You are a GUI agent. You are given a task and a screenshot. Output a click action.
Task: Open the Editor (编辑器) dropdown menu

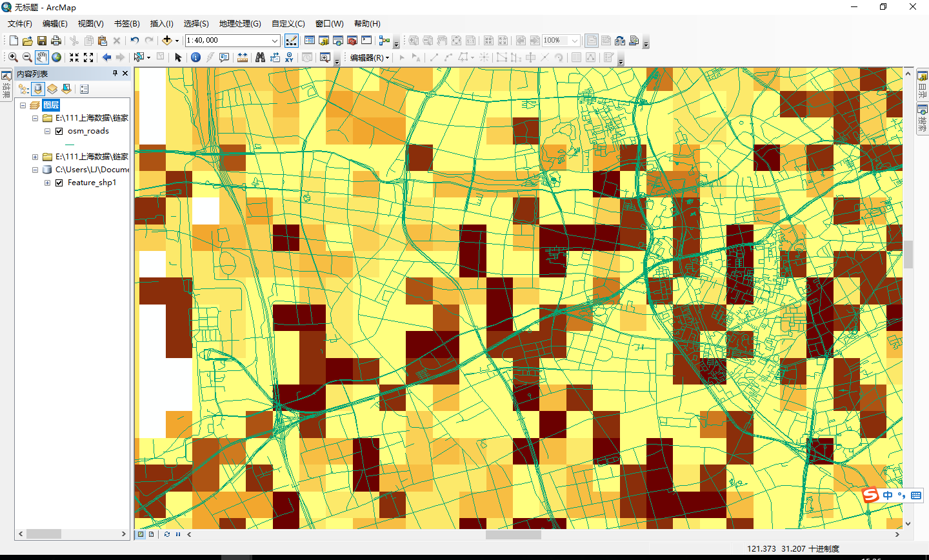[x=370, y=57]
